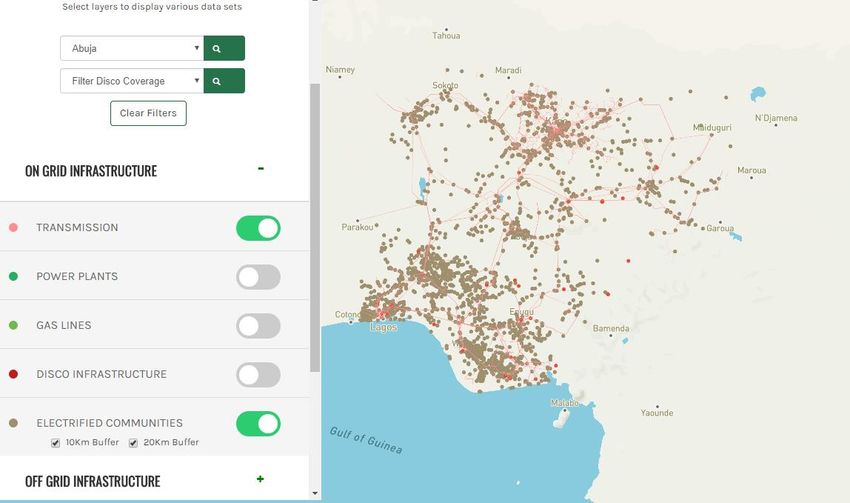850x503 pixels.
Task: Open the Abuja location dropdown
Action: click(x=132, y=48)
